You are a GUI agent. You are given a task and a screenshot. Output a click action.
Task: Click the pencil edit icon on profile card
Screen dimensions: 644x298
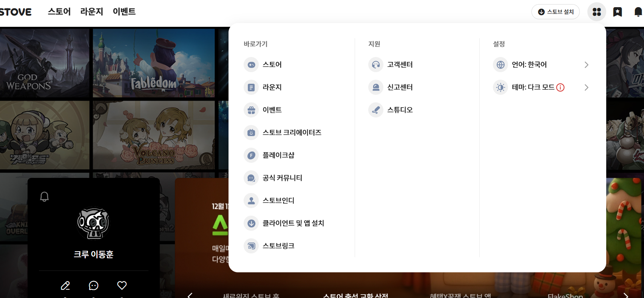pos(65,286)
